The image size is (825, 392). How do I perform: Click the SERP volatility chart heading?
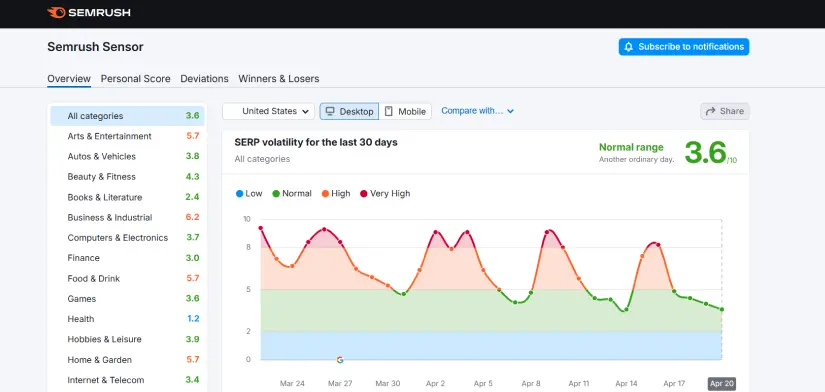[x=316, y=143]
